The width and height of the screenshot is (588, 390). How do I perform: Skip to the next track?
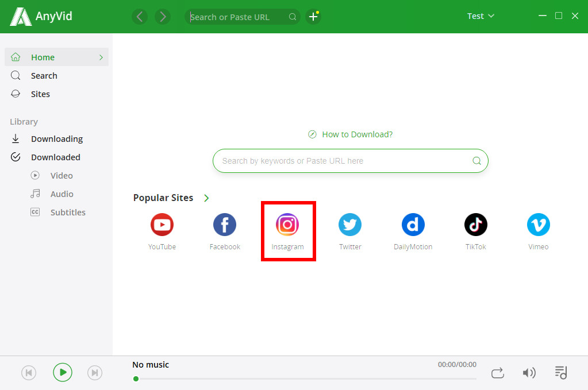click(95, 373)
